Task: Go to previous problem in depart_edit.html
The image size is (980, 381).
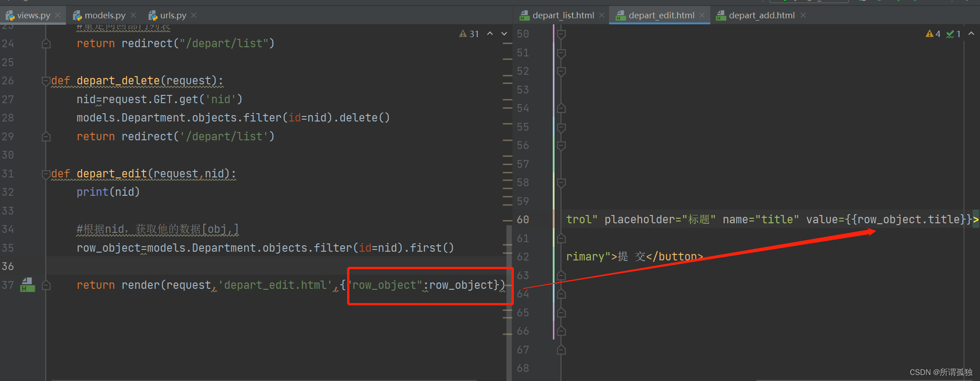Action: click(x=971, y=33)
